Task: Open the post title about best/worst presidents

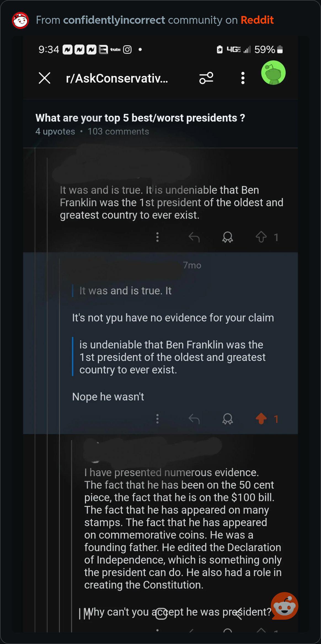Action: click(x=140, y=118)
